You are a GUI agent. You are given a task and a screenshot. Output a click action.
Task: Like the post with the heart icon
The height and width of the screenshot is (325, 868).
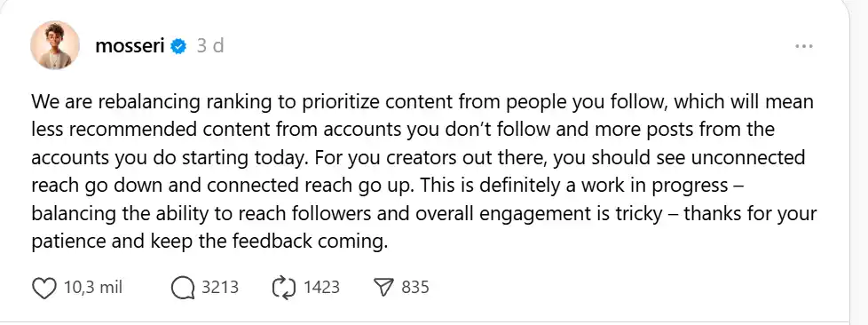tap(45, 288)
